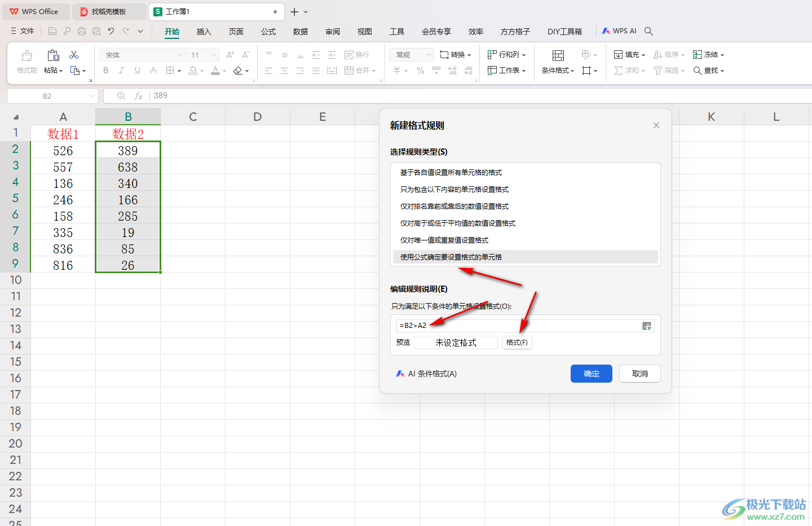Click the Wrap Text (换行) icon
This screenshot has width=812, height=526.
click(349, 55)
